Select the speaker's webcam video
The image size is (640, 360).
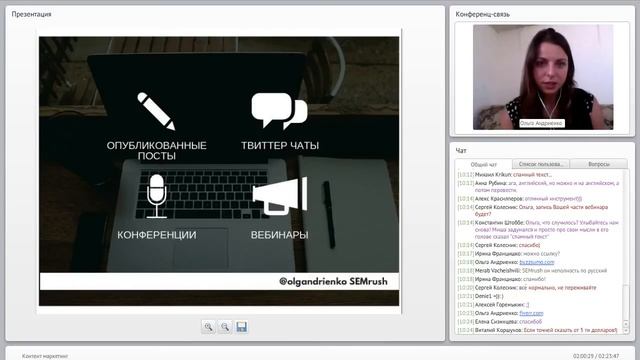click(x=543, y=77)
